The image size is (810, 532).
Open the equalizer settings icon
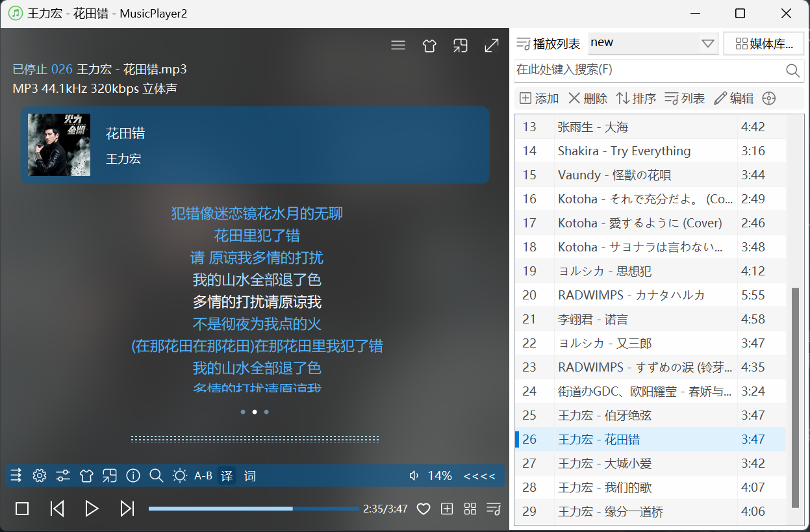click(62, 475)
